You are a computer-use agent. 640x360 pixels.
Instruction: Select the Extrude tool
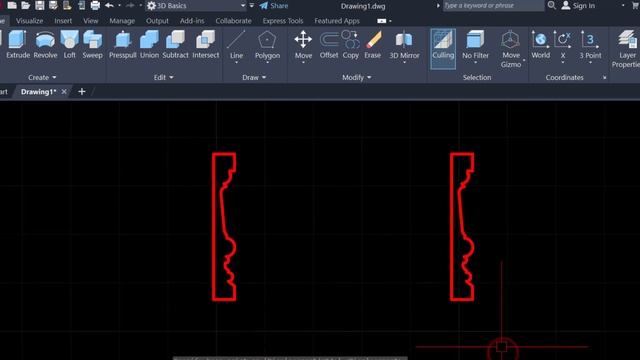tap(18, 44)
